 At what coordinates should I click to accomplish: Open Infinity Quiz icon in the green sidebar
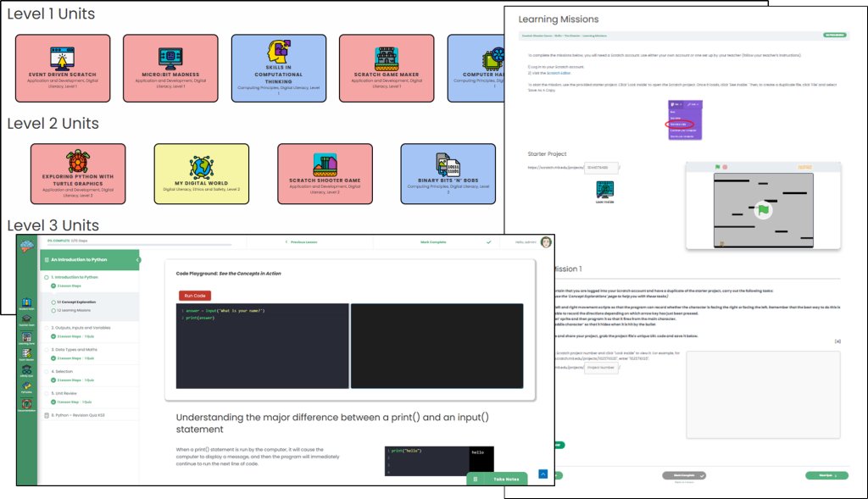[x=26, y=371]
